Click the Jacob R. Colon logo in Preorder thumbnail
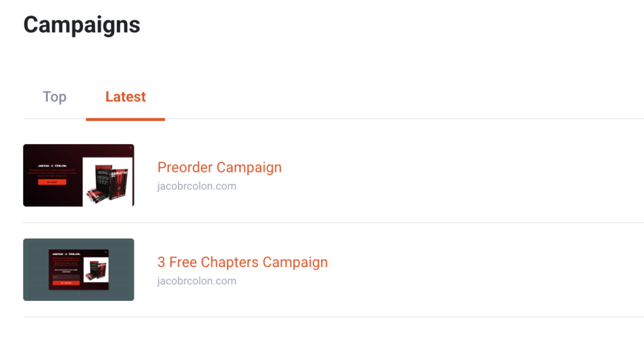Viewport: 644px width, 357px height. (x=52, y=165)
